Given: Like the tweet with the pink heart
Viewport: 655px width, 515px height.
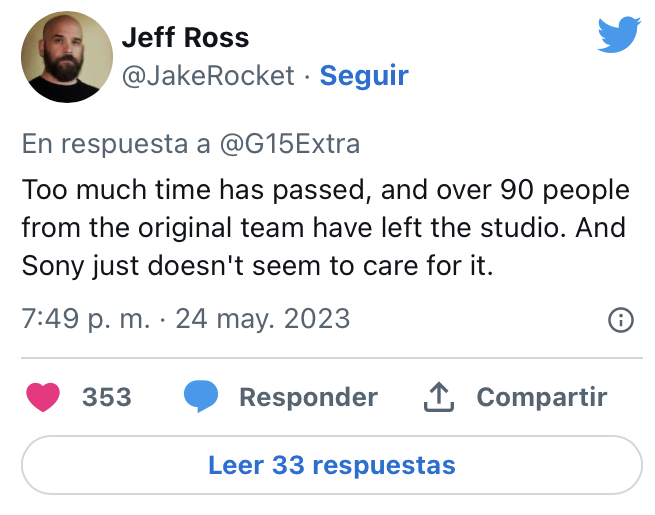Looking at the screenshot, I should 43,397.
